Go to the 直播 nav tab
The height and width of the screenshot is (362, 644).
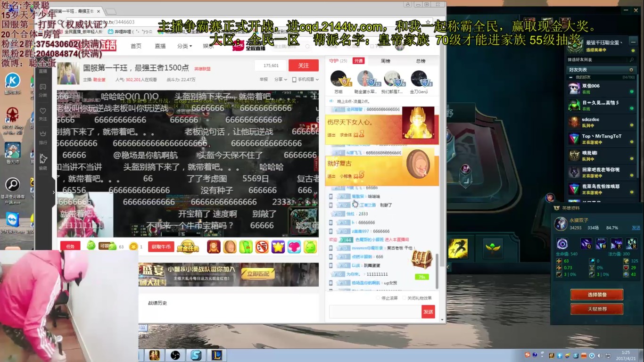pos(160,46)
